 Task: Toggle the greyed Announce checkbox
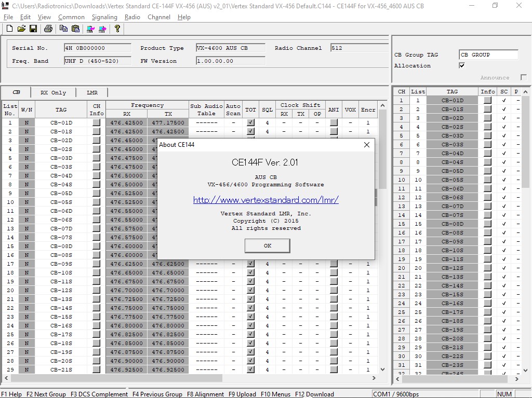[524, 78]
